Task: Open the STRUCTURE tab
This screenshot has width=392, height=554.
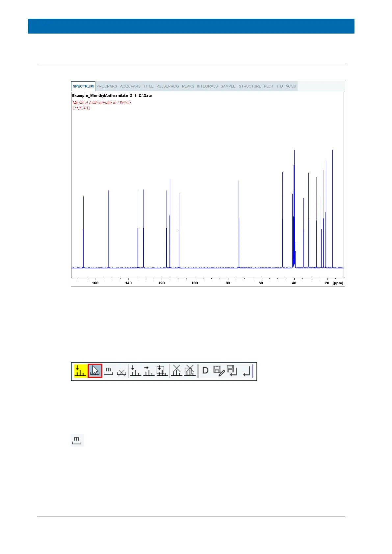Action: (x=250, y=86)
